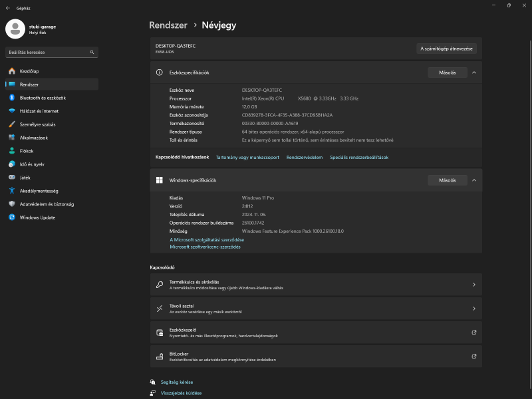Open Termékkulcs és aktiválás via its chevron
Screen dimensions: 532x399
474,285
